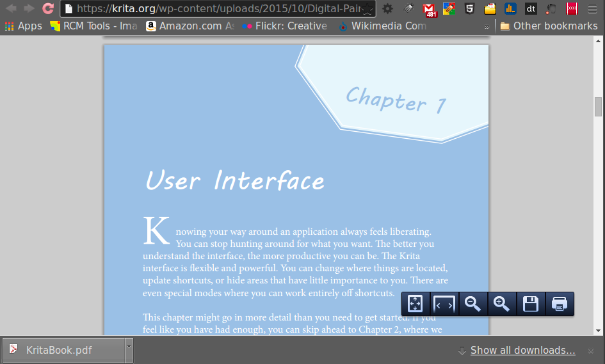Zoom in on the PDF

(x=501, y=304)
